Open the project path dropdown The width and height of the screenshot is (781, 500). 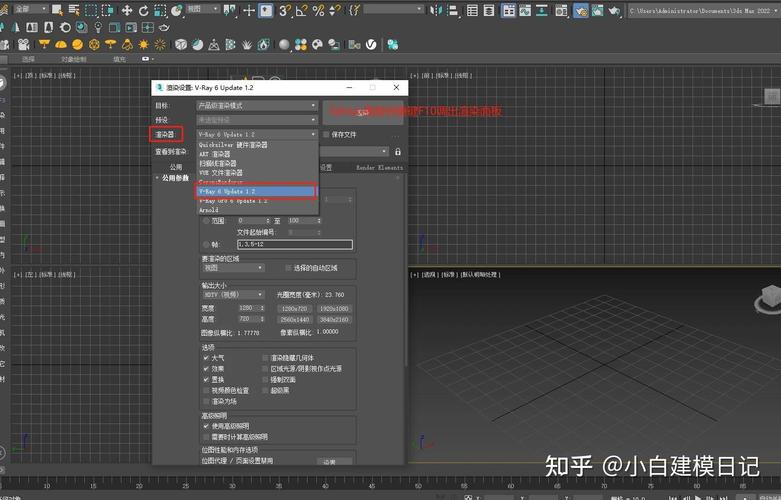[x=702, y=10]
